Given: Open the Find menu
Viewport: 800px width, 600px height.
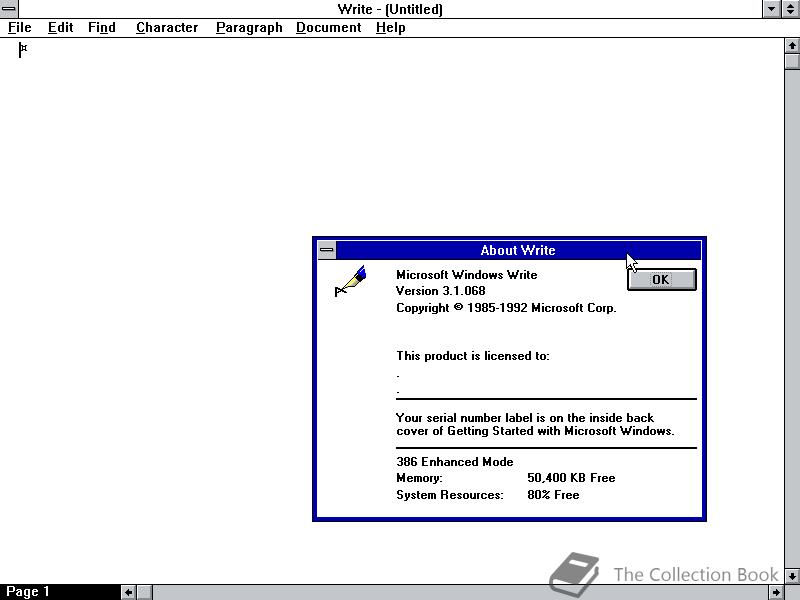Looking at the screenshot, I should [102, 28].
